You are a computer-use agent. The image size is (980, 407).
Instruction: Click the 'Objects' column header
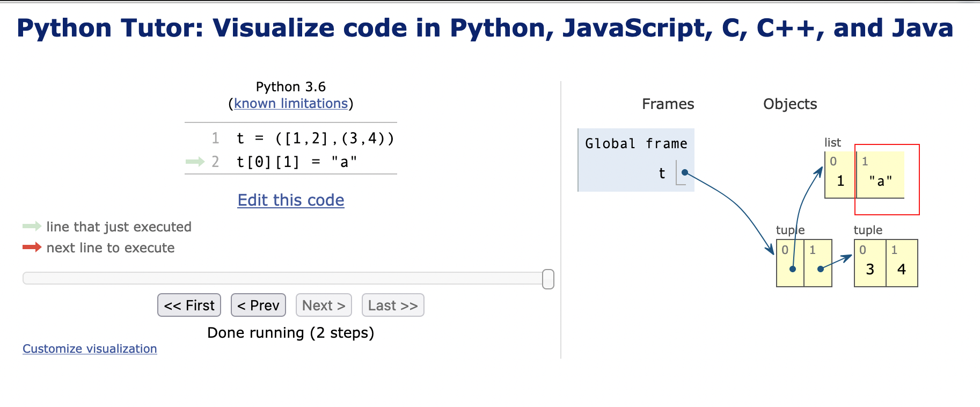point(790,104)
